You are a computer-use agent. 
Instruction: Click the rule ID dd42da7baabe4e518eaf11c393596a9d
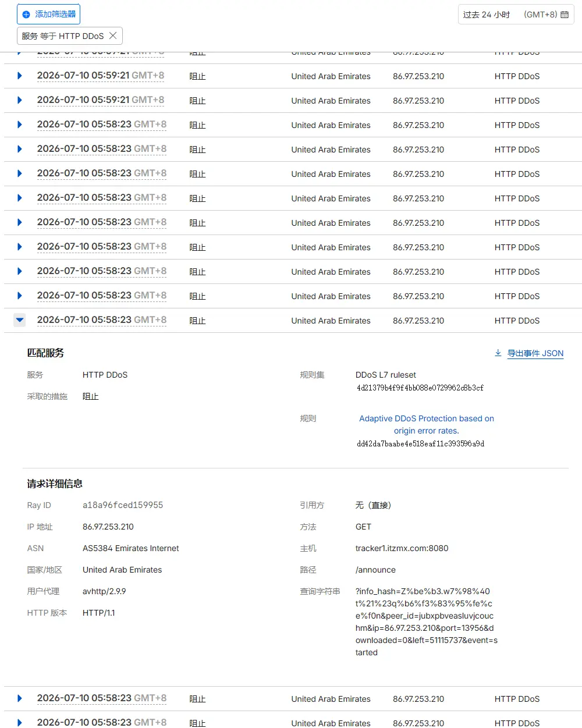coord(421,443)
